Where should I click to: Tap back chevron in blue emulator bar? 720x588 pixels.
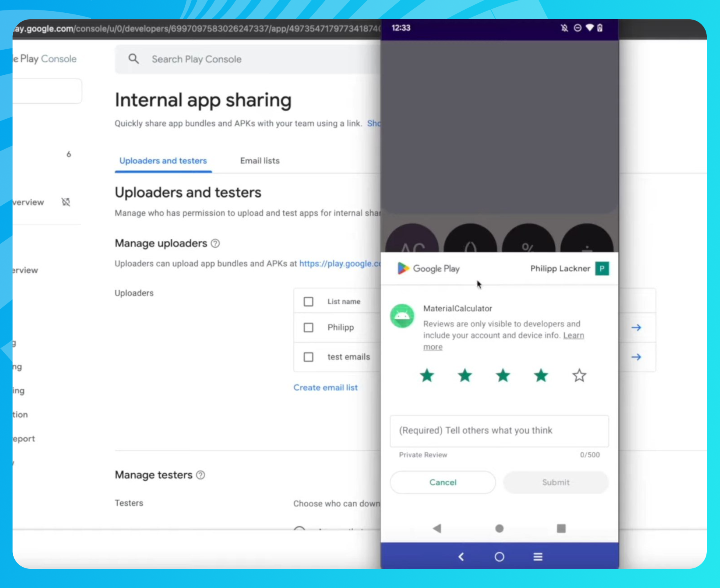(461, 556)
